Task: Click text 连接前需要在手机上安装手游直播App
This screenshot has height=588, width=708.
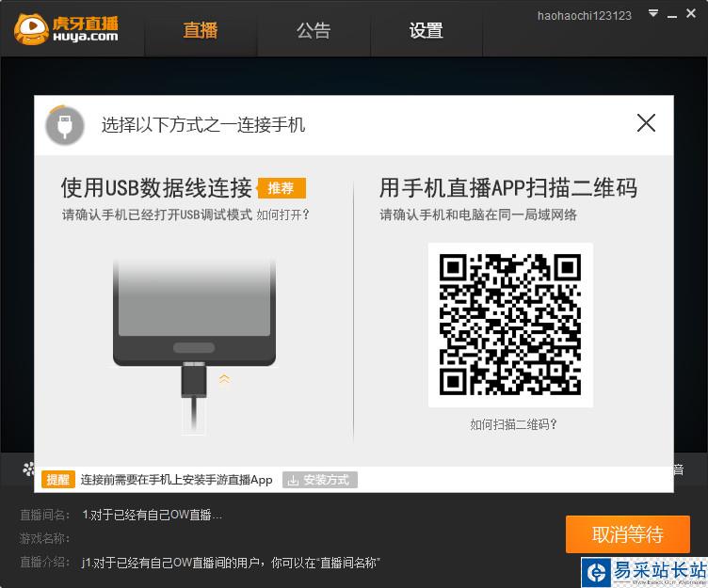Action: [x=177, y=480]
